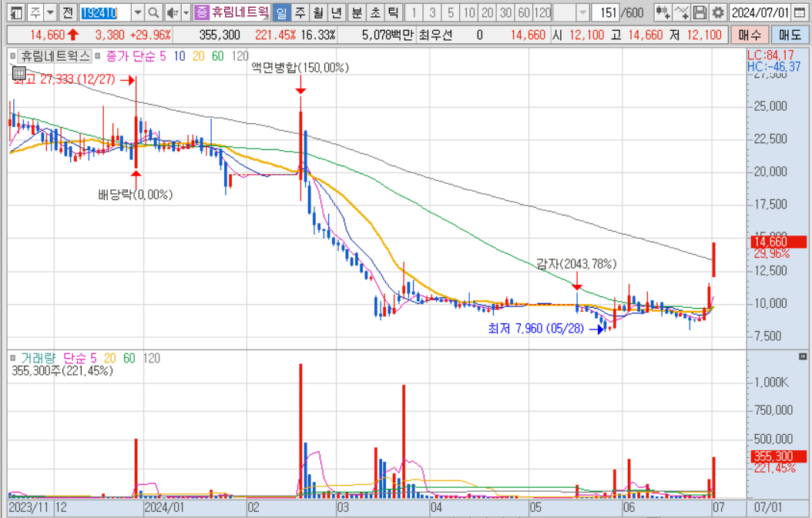This screenshot has height=518, width=812.
Task: Open the dropdown beside the speaker icon
Action: click(186, 12)
